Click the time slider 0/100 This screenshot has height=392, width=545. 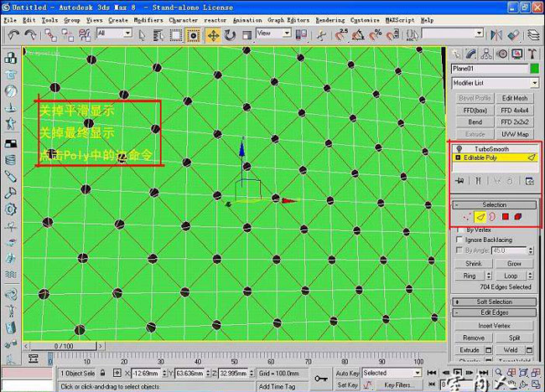coord(63,346)
